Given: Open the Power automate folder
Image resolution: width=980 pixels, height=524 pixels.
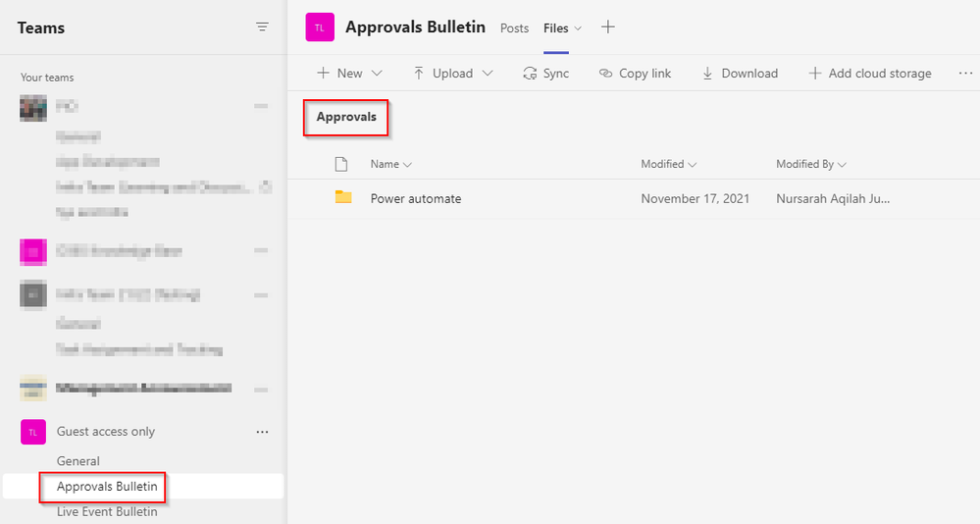Looking at the screenshot, I should (x=416, y=198).
